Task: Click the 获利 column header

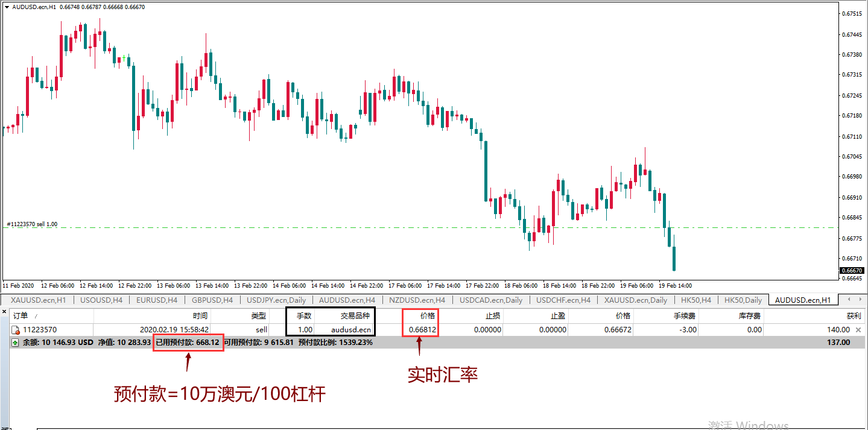Action: (x=853, y=316)
